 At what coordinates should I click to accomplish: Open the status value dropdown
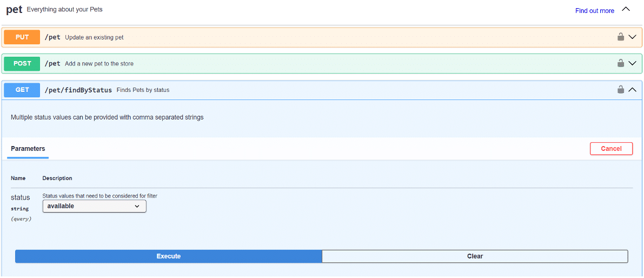click(94, 206)
